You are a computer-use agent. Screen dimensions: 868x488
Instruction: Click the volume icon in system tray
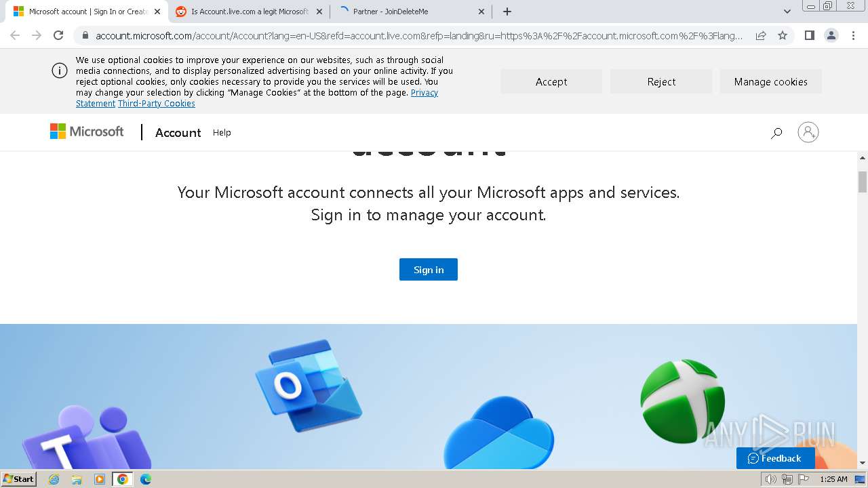click(770, 479)
